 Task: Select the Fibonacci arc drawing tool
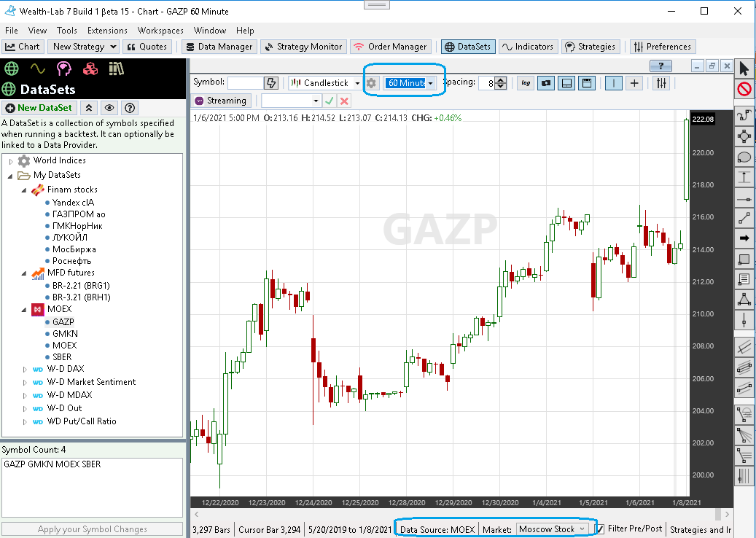744,414
